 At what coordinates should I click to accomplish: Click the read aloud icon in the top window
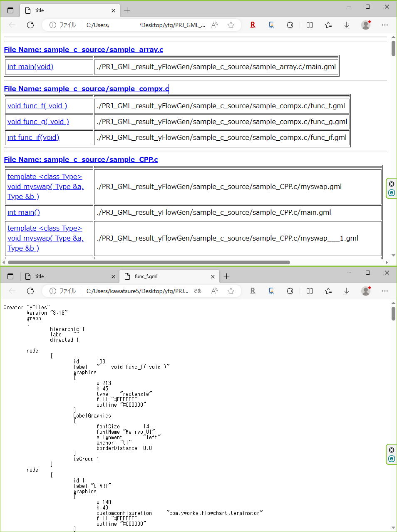(x=215, y=25)
